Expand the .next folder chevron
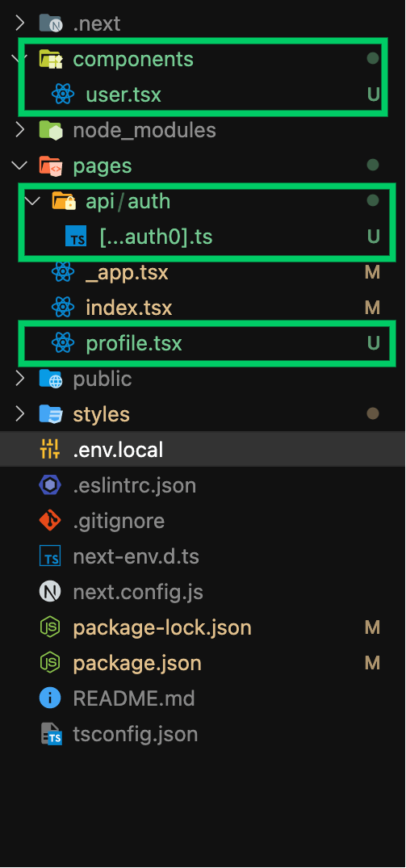This screenshot has width=406, height=868. pos(20,23)
